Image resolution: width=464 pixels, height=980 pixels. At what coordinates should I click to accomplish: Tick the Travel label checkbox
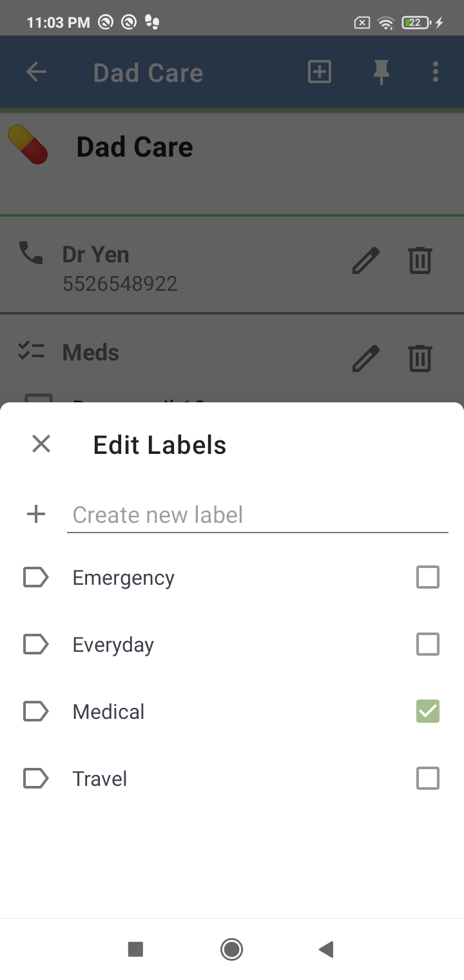click(x=428, y=778)
